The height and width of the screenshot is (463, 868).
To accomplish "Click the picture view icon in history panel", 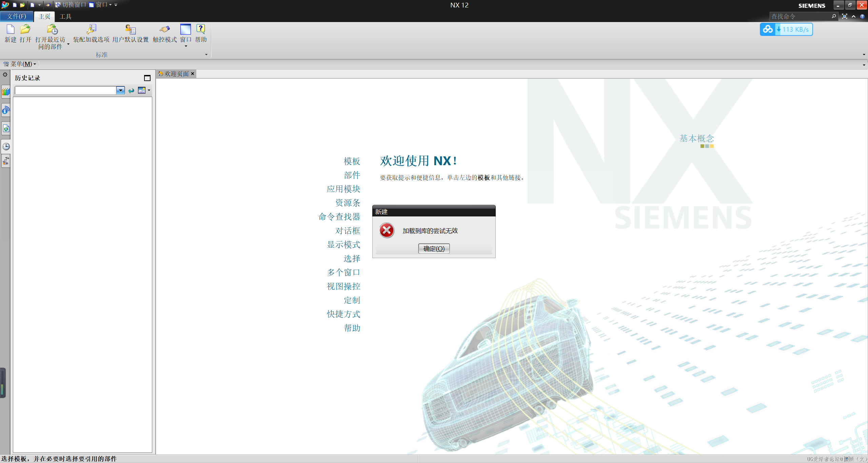I will click(x=142, y=90).
